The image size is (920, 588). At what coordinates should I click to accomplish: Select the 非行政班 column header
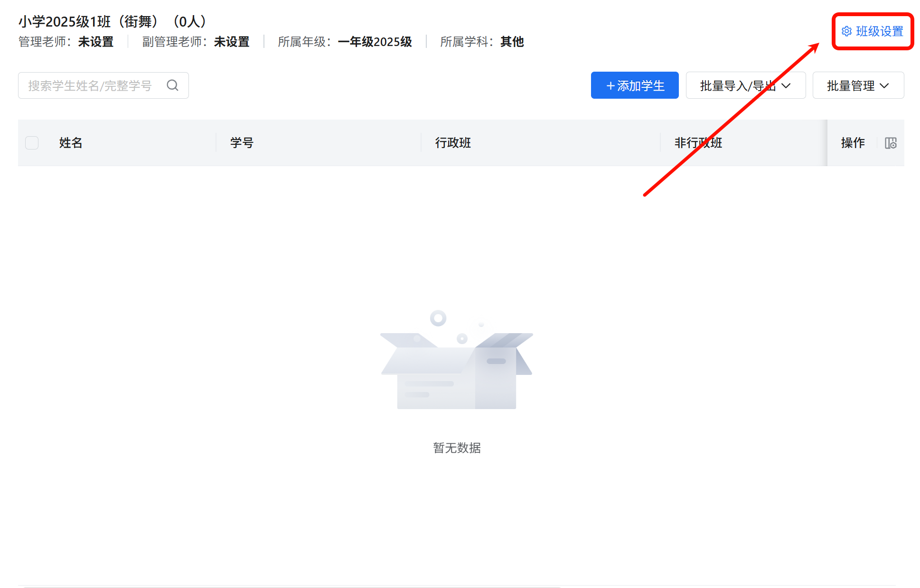tap(698, 143)
